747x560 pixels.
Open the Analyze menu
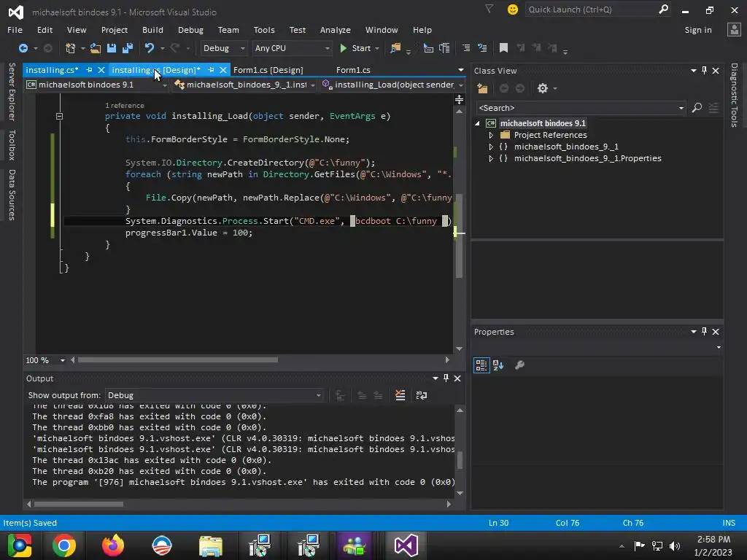coord(336,29)
